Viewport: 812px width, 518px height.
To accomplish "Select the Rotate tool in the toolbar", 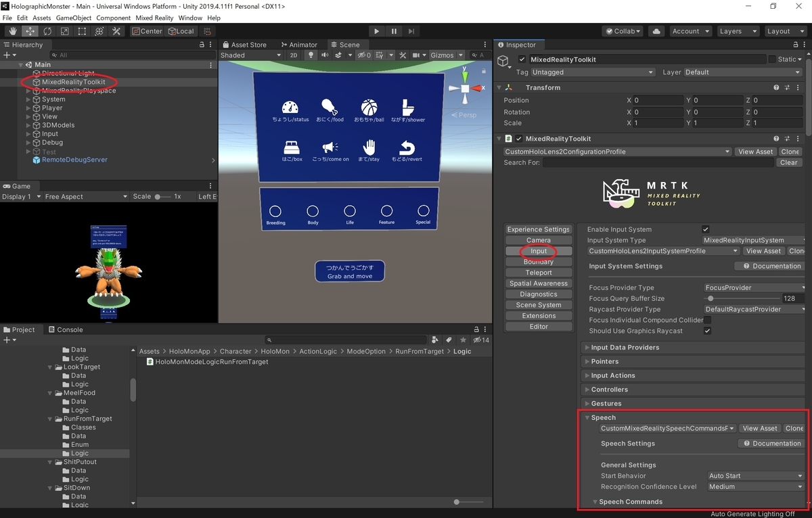I will [47, 31].
